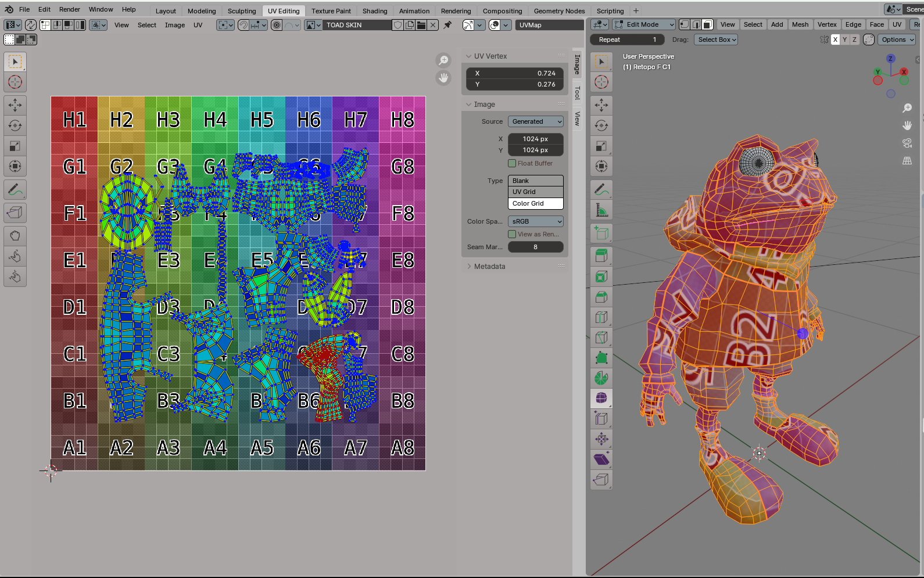Toggle X axis mirror in viewport
Screen dimensions: 924x578
[x=835, y=40]
